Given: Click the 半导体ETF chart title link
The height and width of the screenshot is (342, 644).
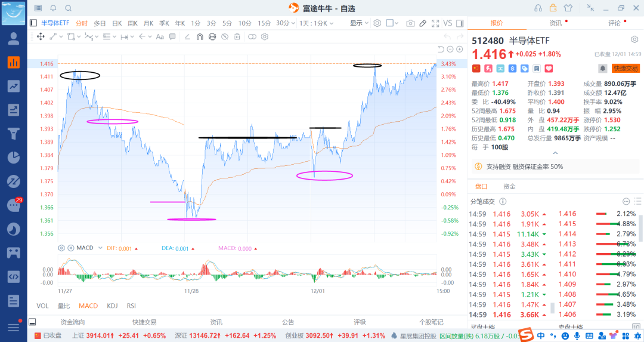Looking at the screenshot, I should (x=55, y=23).
